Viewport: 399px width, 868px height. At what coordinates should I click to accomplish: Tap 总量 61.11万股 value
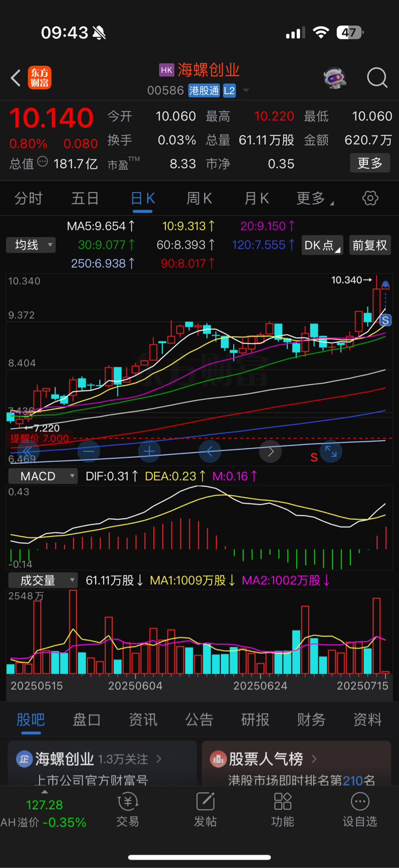pos(267,140)
